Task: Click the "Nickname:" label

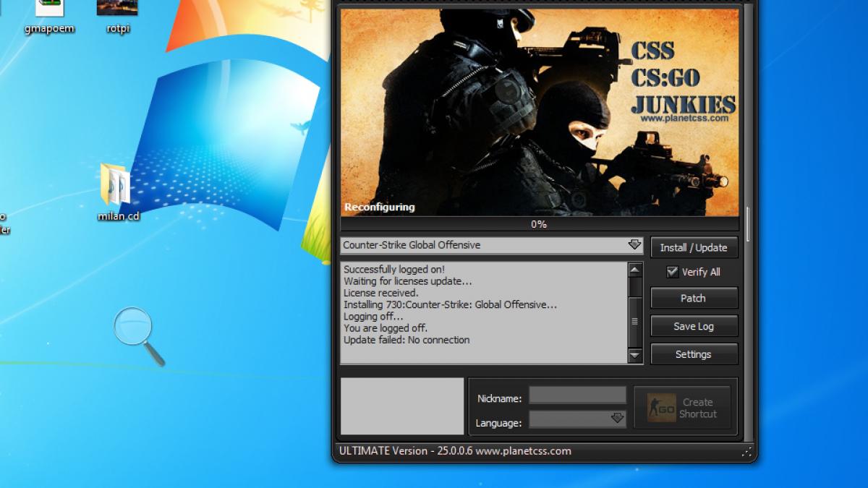Action: pyautogui.click(x=500, y=398)
